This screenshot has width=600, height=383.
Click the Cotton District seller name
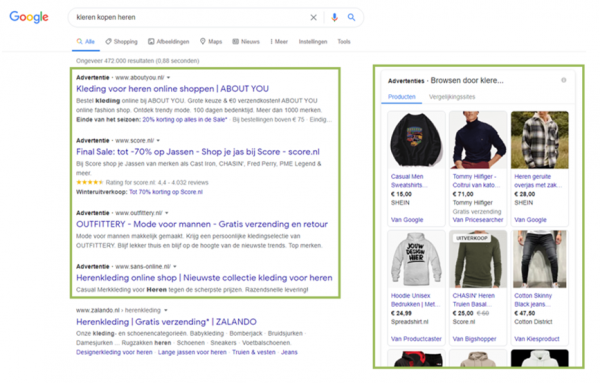pyautogui.click(x=533, y=322)
